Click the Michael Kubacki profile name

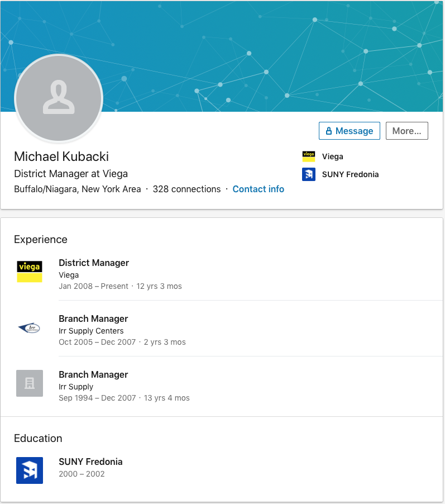point(61,156)
